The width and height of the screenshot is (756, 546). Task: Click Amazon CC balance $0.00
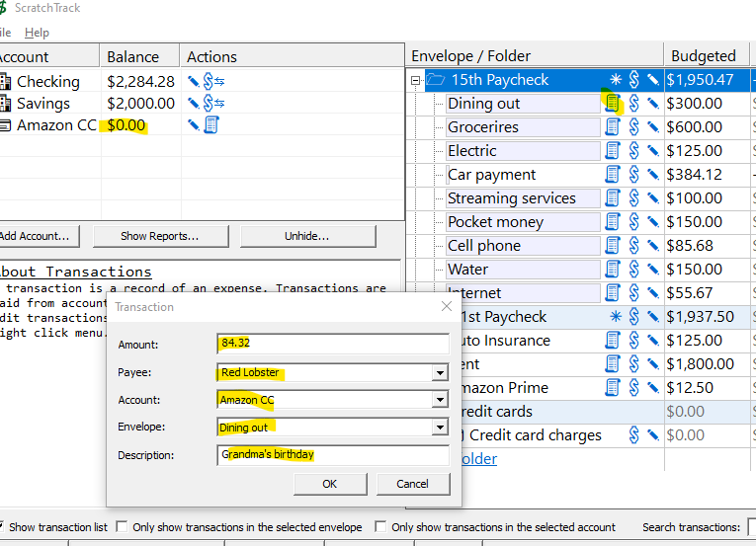coord(126,125)
